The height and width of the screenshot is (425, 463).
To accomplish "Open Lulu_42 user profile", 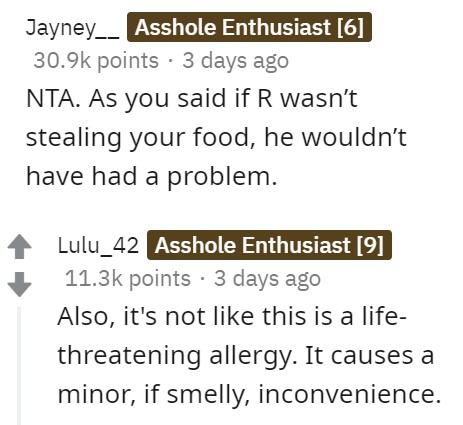I will 98,246.
